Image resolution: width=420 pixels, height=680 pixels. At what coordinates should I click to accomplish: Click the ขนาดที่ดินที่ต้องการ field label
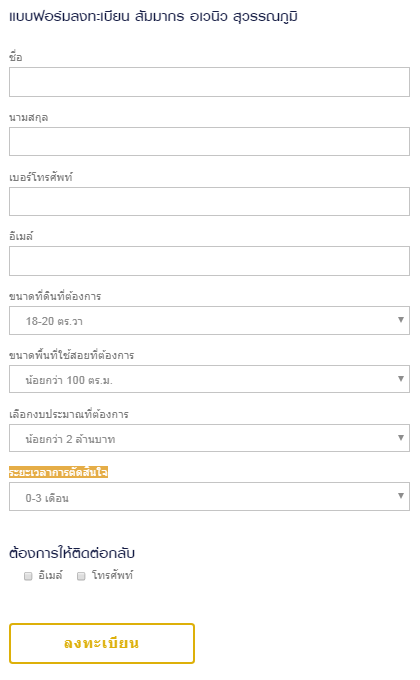(x=55, y=296)
